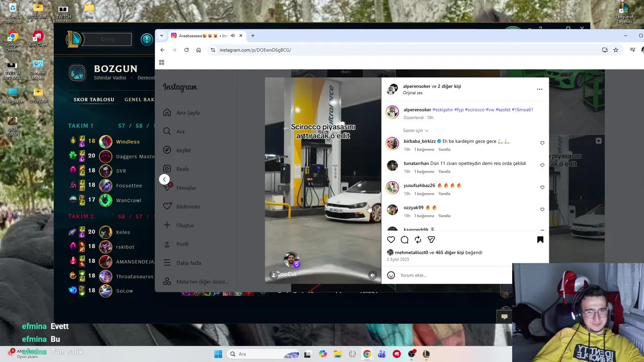Viewport: 644px width, 362px height.
Task: Click Chrome home button
Action: [198, 50]
